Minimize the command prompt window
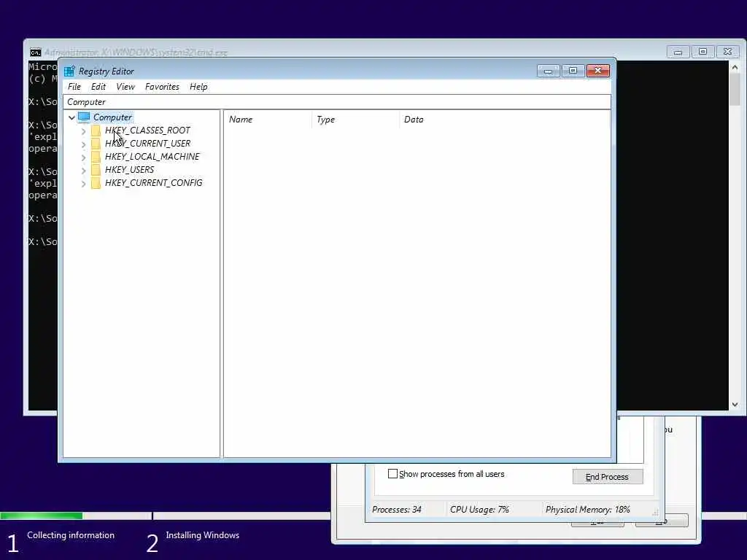This screenshot has width=747, height=560. (x=678, y=52)
